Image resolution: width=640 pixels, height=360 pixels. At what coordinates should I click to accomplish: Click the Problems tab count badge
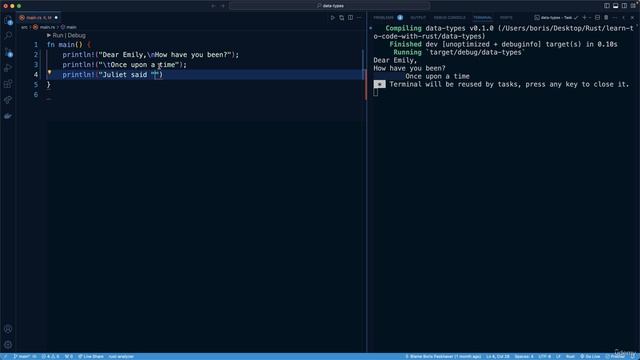click(x=400, y=18)
